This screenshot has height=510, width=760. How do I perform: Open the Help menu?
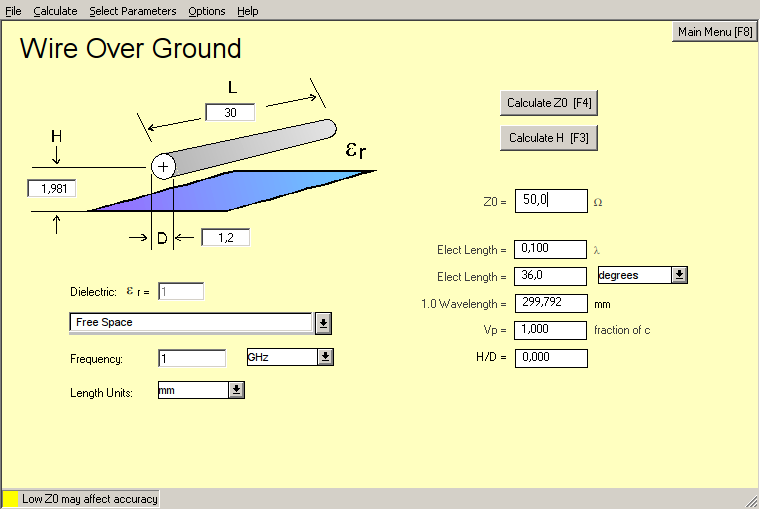248,11
